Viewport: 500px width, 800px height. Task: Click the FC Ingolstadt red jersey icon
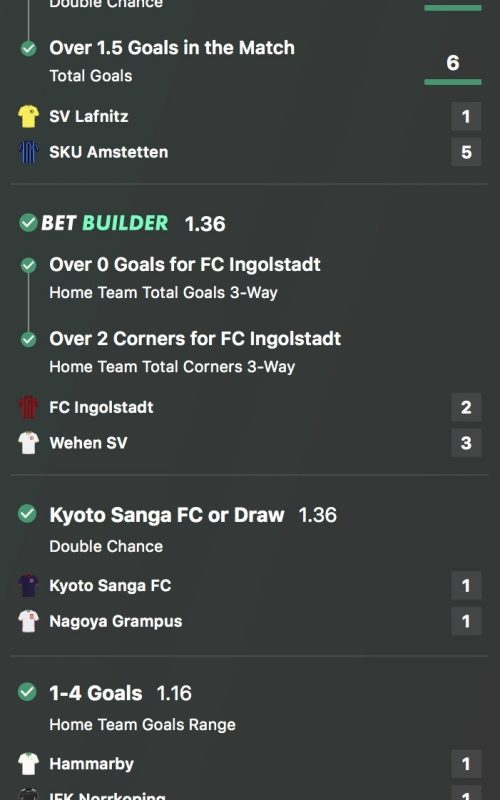pyautogui.click(x=29, y=407)
